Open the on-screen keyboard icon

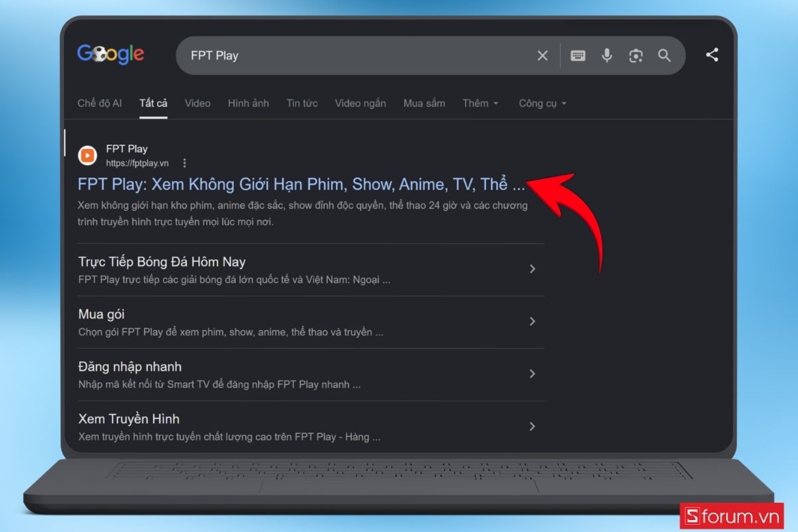(x=578, y=56)
